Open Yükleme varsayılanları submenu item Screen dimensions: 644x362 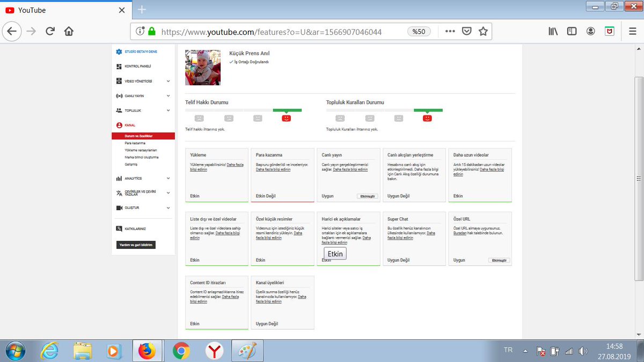click(x=141, y=150)
